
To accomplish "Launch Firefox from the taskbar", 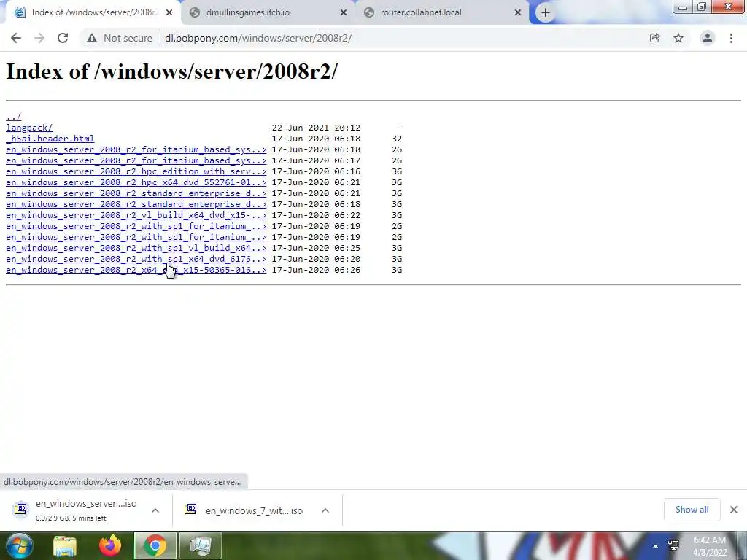I will [x=110, y=545].
